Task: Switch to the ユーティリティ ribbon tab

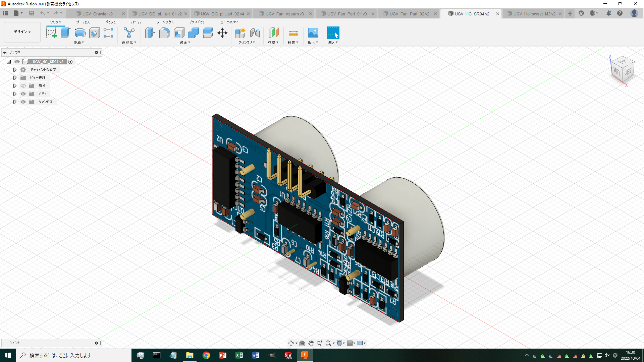Action: pos(229,22)
